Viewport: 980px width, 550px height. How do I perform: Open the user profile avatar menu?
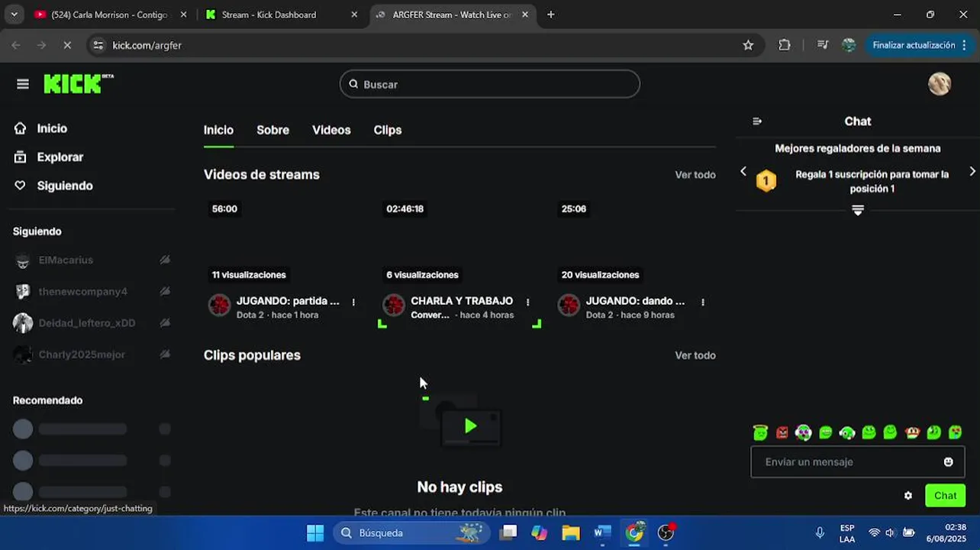940,84
